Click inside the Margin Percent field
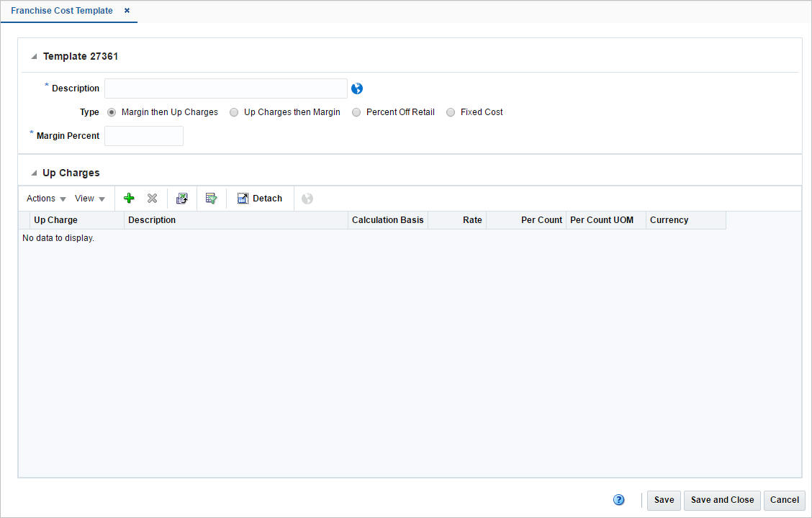Image resolution: width=812 pixels, height=518 pixels. [143, 136]
